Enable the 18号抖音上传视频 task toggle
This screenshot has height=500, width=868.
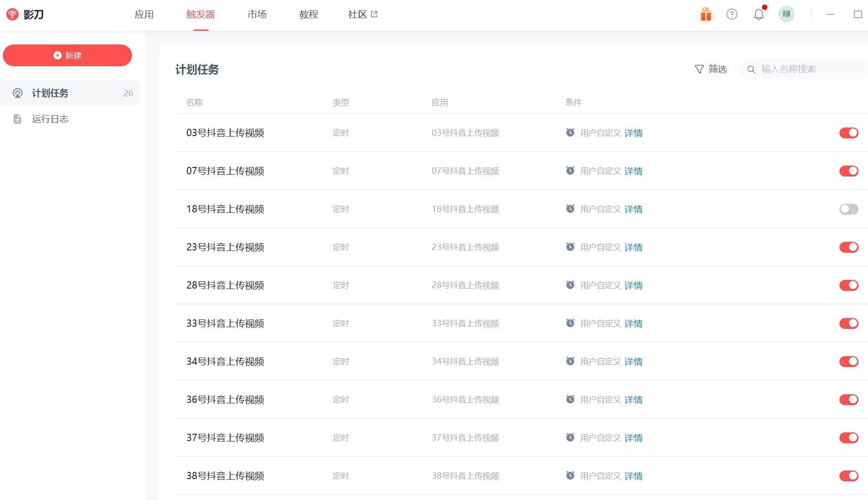848,209
